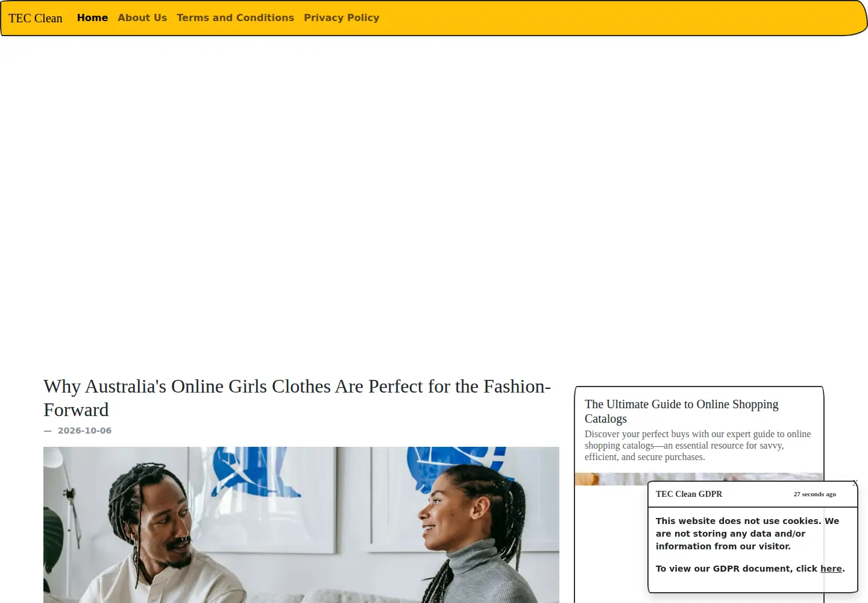Click the 'does not use cookies' message
This screenshot has height=603, width=868.
(x=747, y=534)
